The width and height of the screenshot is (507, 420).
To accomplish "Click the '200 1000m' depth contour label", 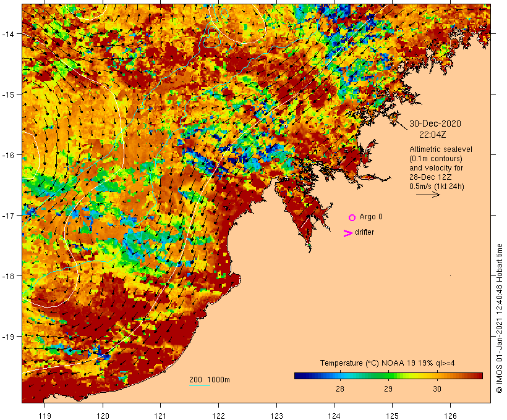I will 210,380.
